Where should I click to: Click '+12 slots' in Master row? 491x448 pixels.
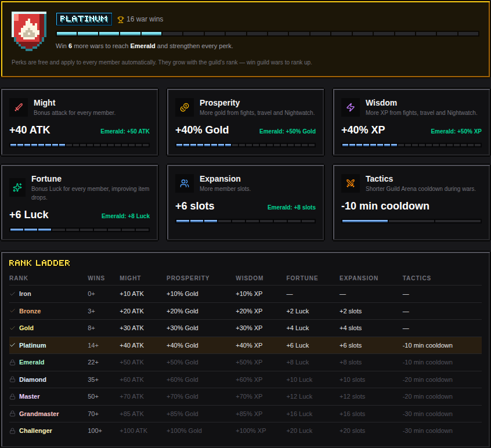click(352, 397)
